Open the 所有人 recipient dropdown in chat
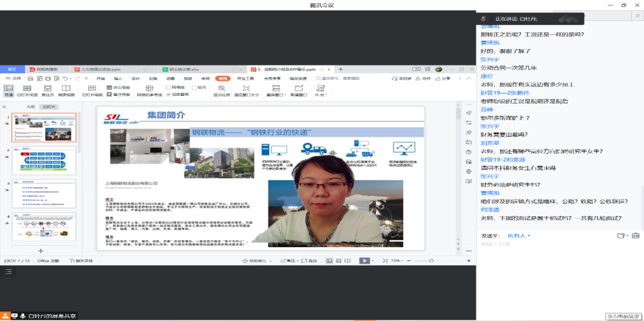 click(518, 236)
